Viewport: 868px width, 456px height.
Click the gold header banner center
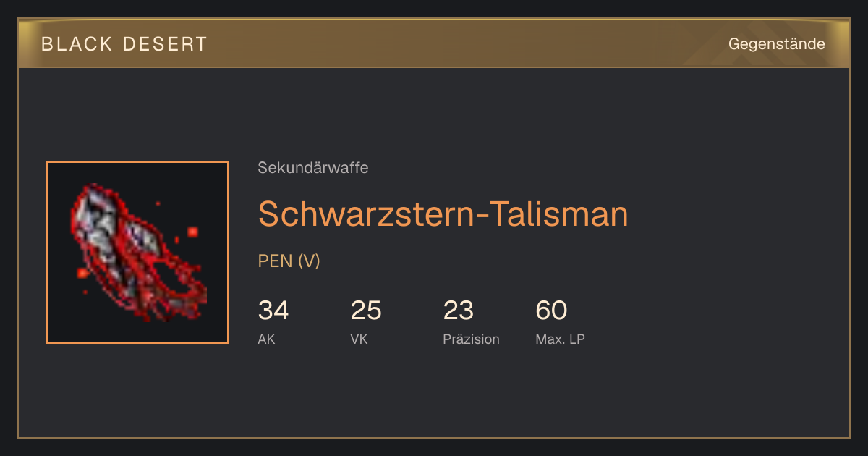pyautogui.click(x=434, y=43)
